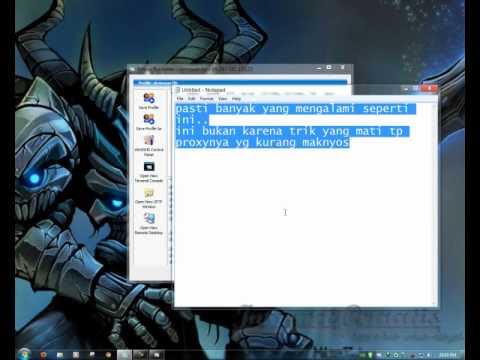Open Notepad's File menu

[180, 99]
